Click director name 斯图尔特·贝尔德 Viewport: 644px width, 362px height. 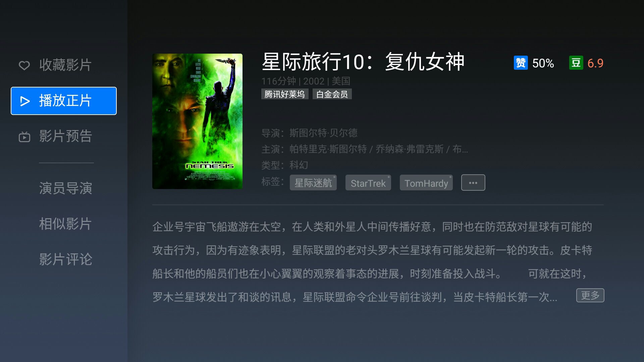323,133
